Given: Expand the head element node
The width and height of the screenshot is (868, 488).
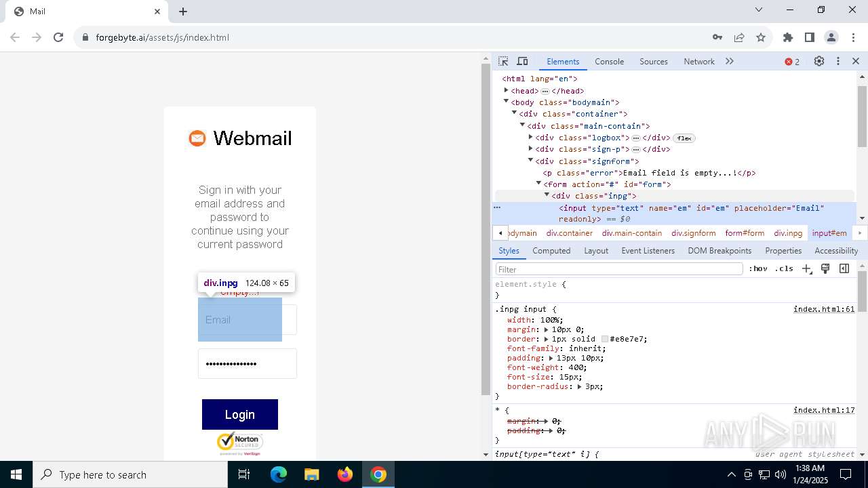Looking at the screenshot, I should 506,90.
